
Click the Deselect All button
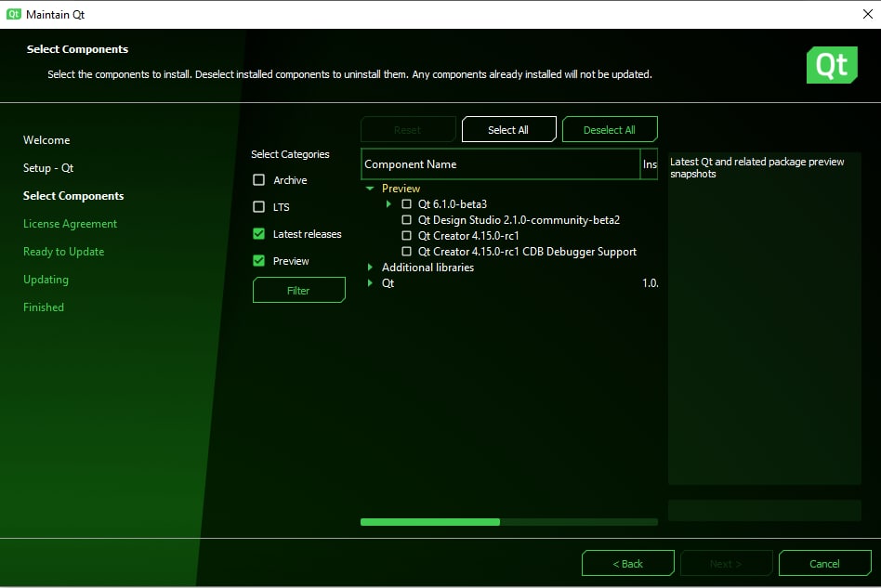coord(610,130)
